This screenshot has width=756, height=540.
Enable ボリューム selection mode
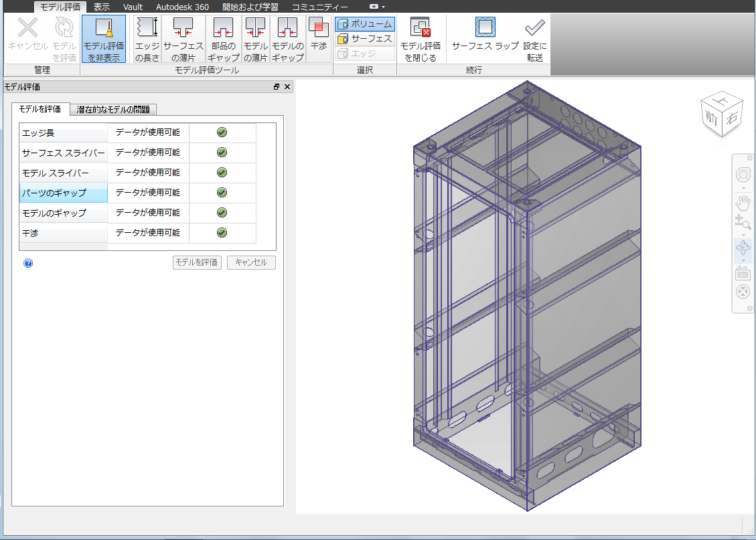click(x=365, y=24)
